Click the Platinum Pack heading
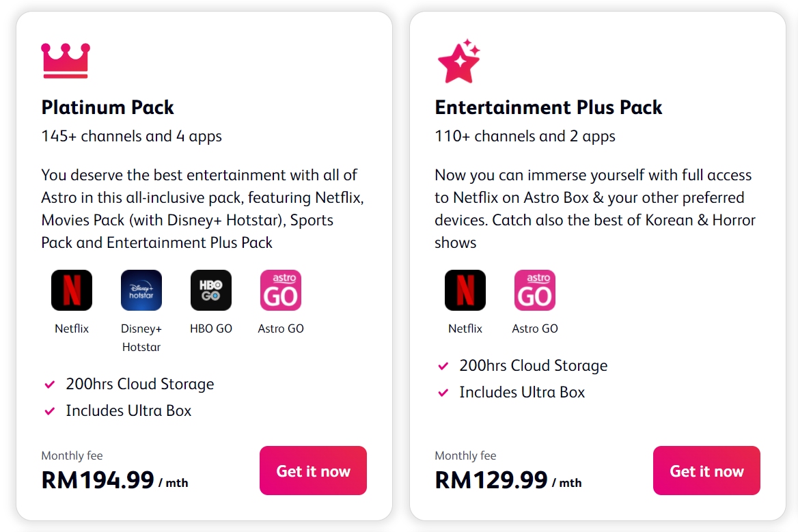Screen dimensions: 798x532 (107, 107)
